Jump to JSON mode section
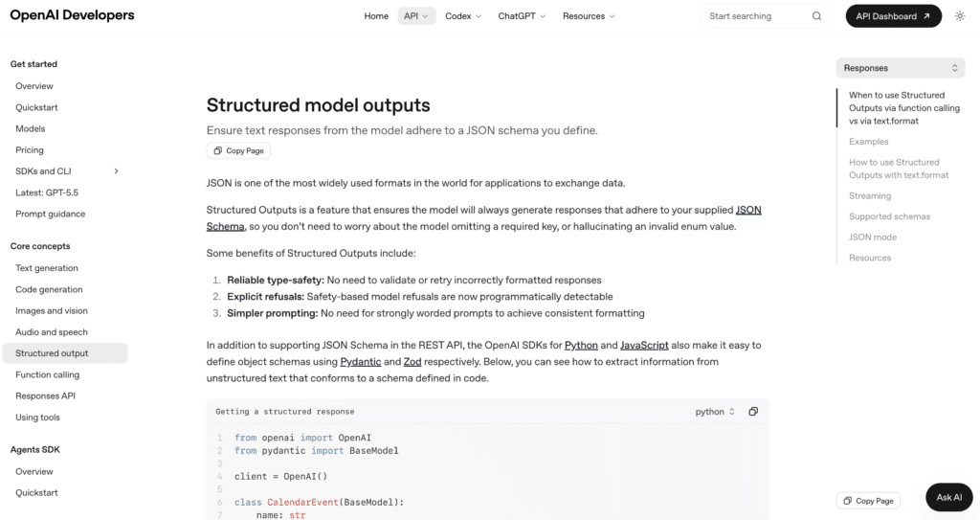 (x=873, y=237)
